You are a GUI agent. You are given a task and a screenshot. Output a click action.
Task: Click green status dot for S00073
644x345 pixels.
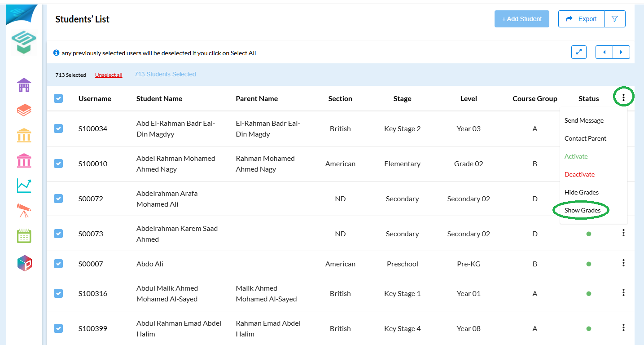tap(589, 234)
